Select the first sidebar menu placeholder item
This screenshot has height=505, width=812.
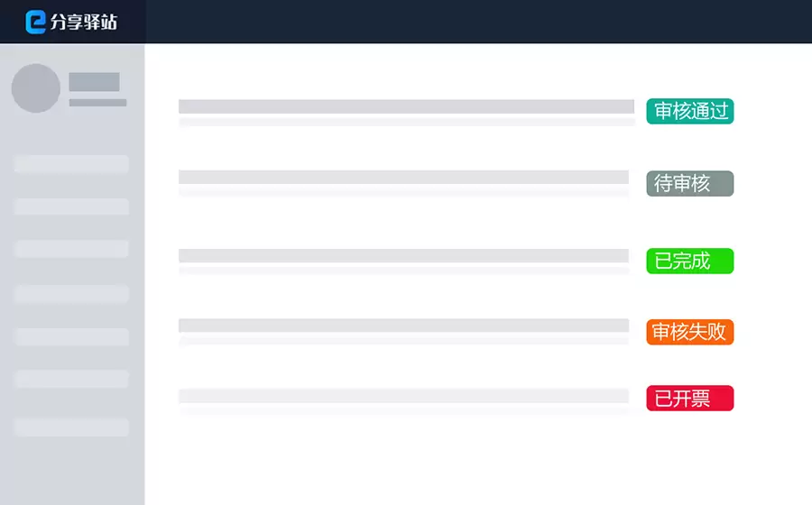click(71, 164)
